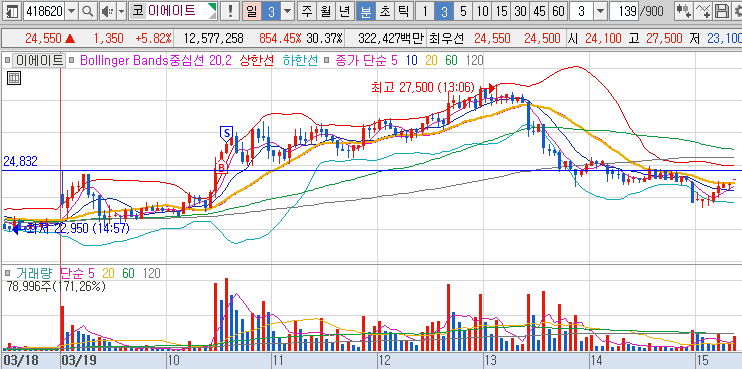Select the 30-minute interval button
The width and height of the screenshot is (742, 369).
click(521, 11)
